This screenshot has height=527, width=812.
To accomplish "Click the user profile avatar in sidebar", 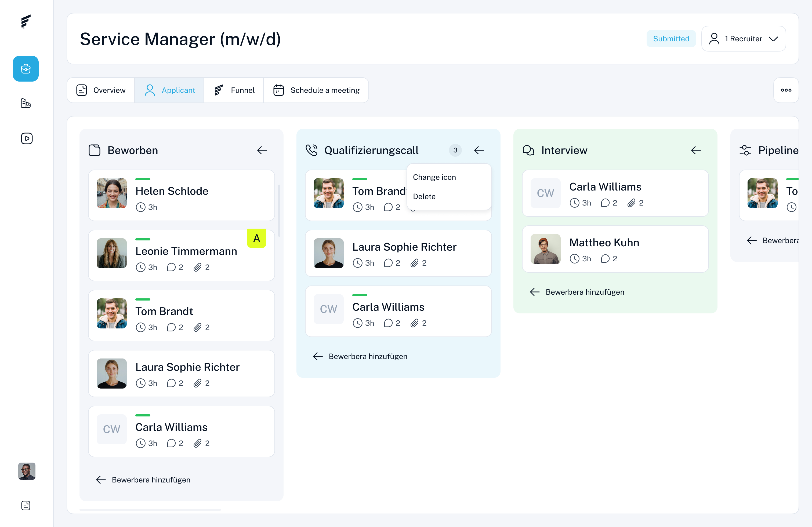I will (x=27, y=471).
